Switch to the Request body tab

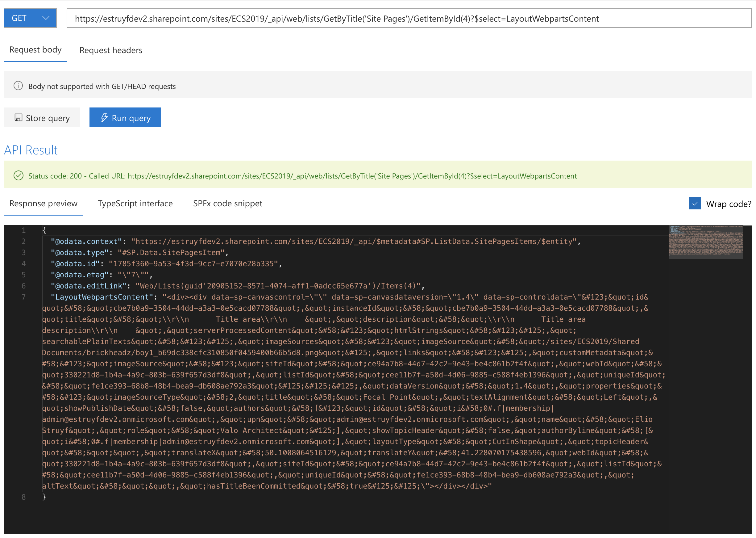[x=35, y=50]
